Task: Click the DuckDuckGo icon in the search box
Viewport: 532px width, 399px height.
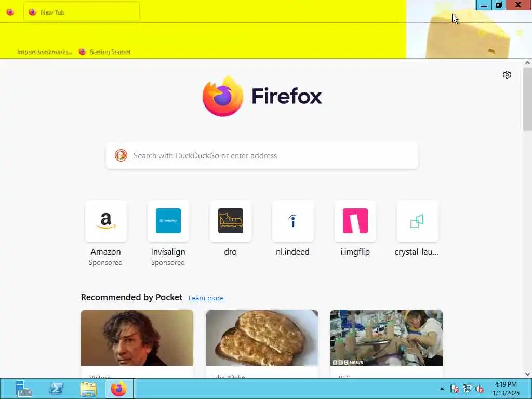Action: (121, 155)
